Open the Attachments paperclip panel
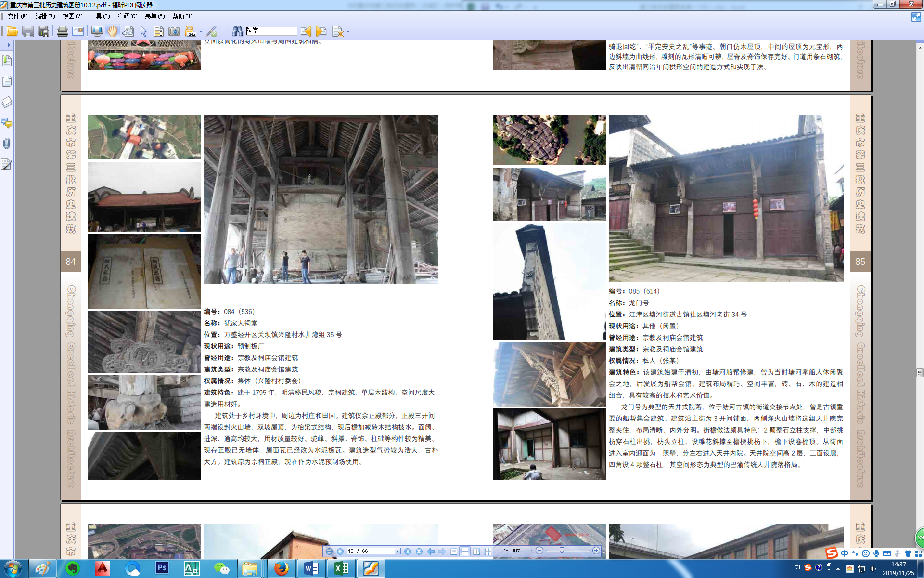 (7, 144)
